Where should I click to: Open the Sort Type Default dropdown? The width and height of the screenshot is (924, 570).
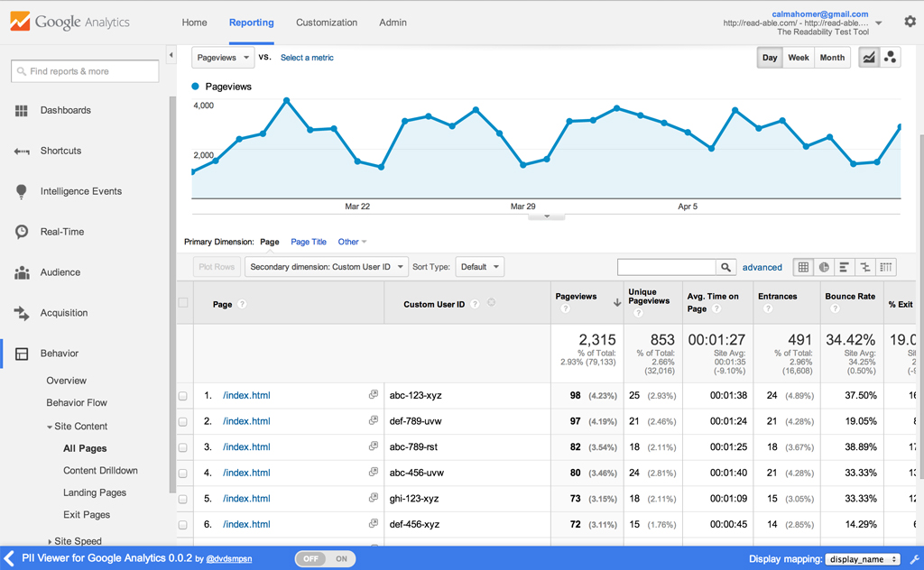(x=480, y=267)
